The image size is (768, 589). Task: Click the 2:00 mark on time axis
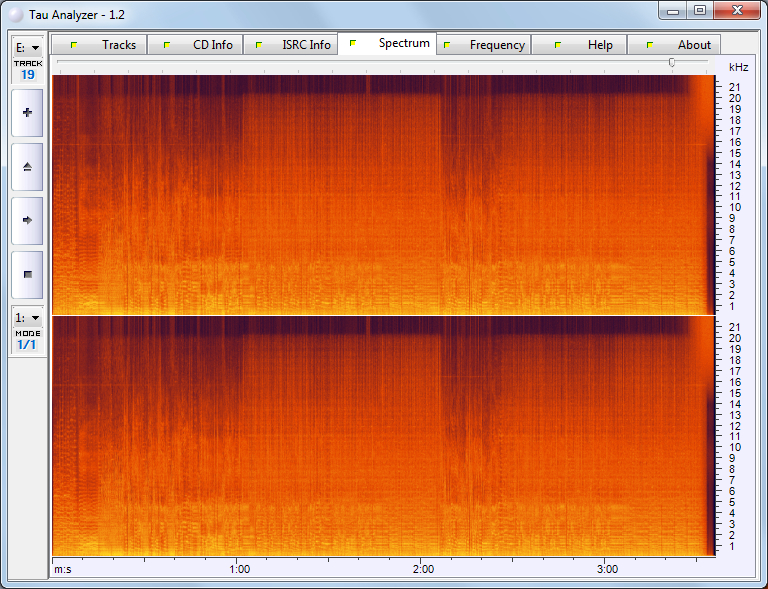click(x=423, y=569)
